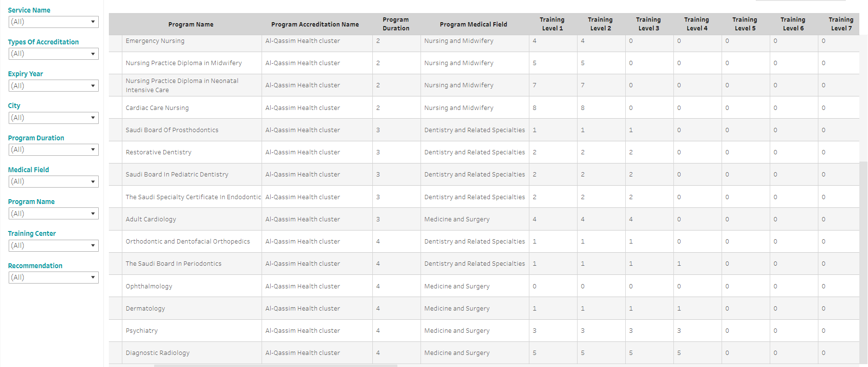Select the Training Level 3 column header
This screenshot has height=367, width=868.
(648, 24)
